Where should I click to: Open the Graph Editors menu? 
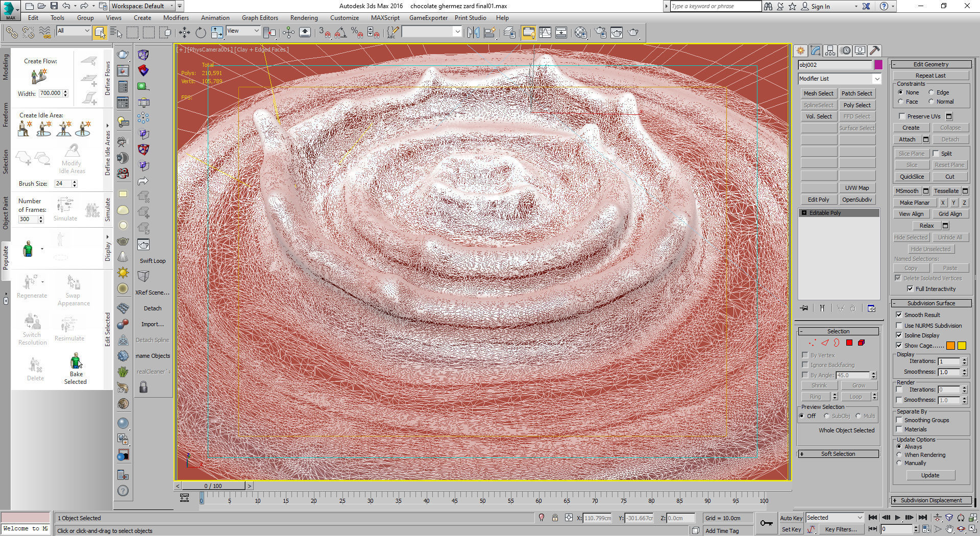(260, 18)
